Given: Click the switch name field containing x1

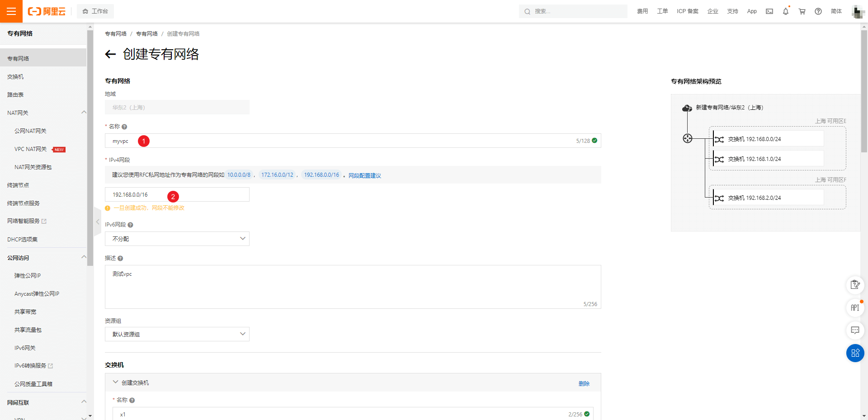Looking at the screenshot, I should (353, 414).
